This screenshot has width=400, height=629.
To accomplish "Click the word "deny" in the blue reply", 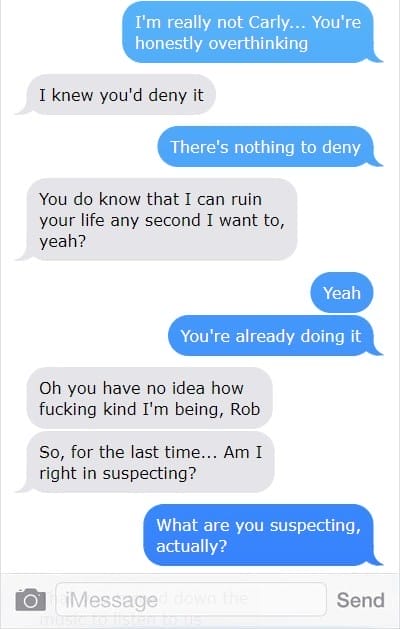I will pyautogui.click(x=341, y=148).
